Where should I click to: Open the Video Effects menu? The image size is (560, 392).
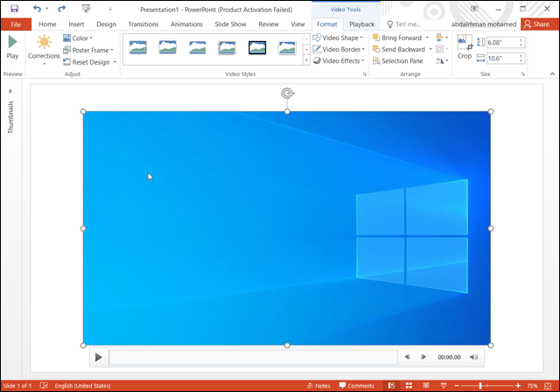point(339,60)
